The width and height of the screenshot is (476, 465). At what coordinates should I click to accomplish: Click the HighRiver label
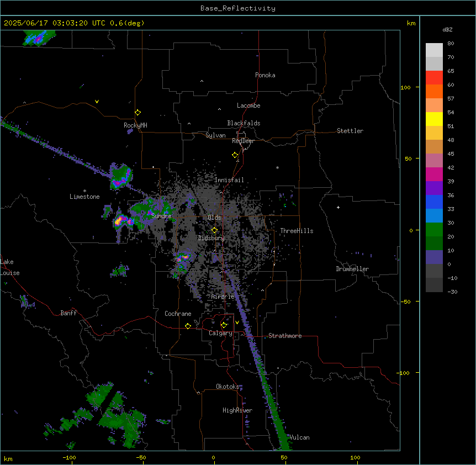click(237, 410)
